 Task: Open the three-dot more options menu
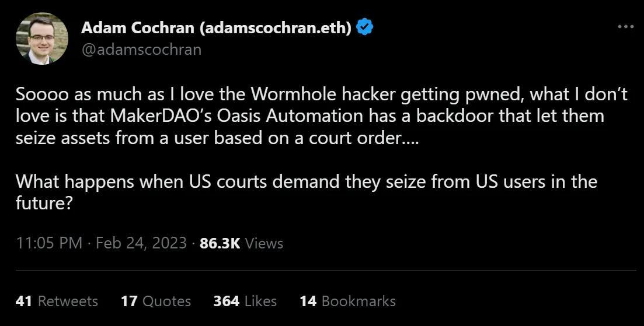625,27
